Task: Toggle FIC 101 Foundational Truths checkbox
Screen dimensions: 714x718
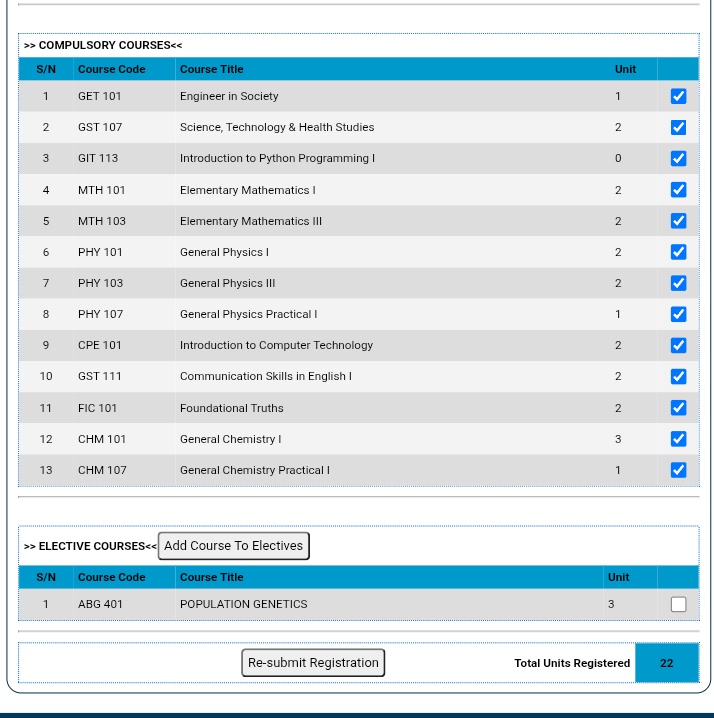Action: tap(678, 408)
